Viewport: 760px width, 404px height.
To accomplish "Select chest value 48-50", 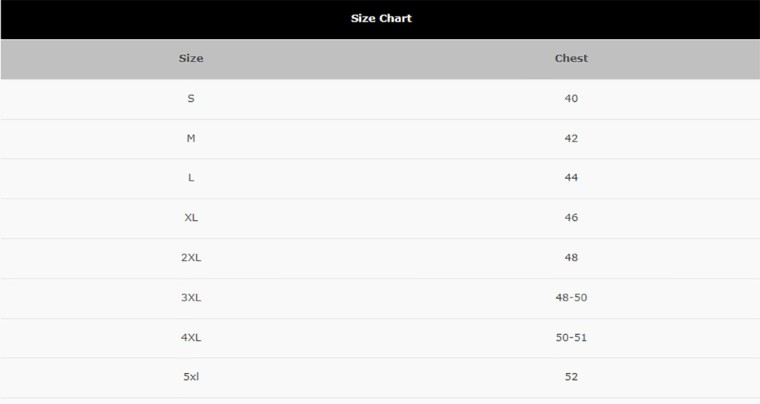I will [571, 297].
